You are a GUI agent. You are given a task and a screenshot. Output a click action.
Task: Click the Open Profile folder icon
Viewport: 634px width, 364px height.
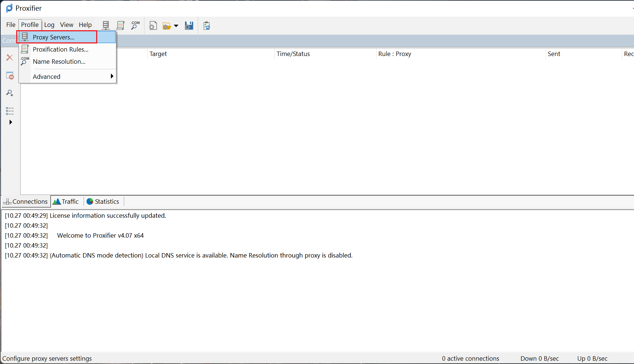[167, 26]
